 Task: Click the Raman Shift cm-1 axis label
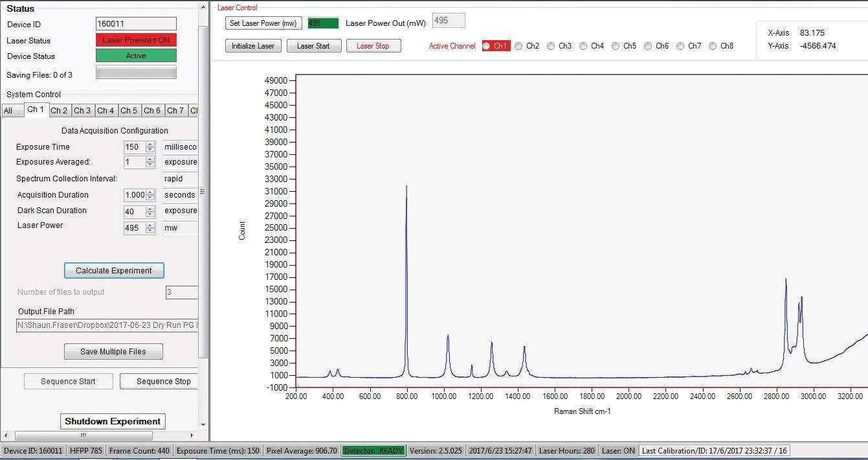[583, 411]
